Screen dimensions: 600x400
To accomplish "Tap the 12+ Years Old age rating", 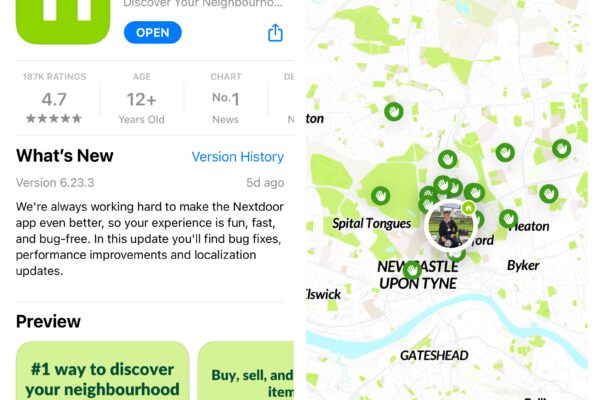I will tap(142, 100).
